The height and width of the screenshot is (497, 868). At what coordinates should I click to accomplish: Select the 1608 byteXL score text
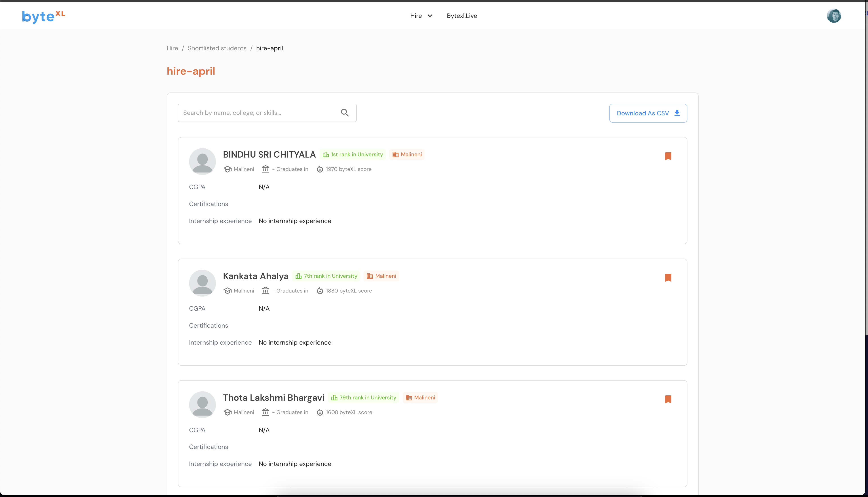pyautogui.click(x=349, y=412)
